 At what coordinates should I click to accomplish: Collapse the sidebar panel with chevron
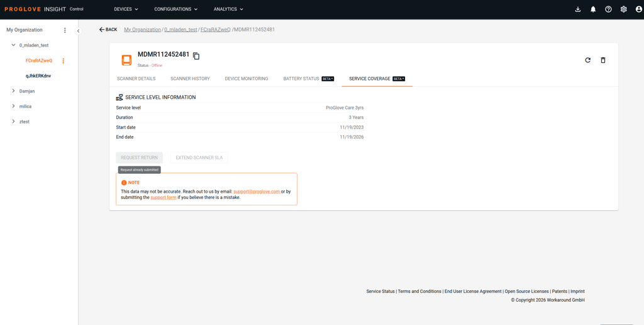[78, 31]
